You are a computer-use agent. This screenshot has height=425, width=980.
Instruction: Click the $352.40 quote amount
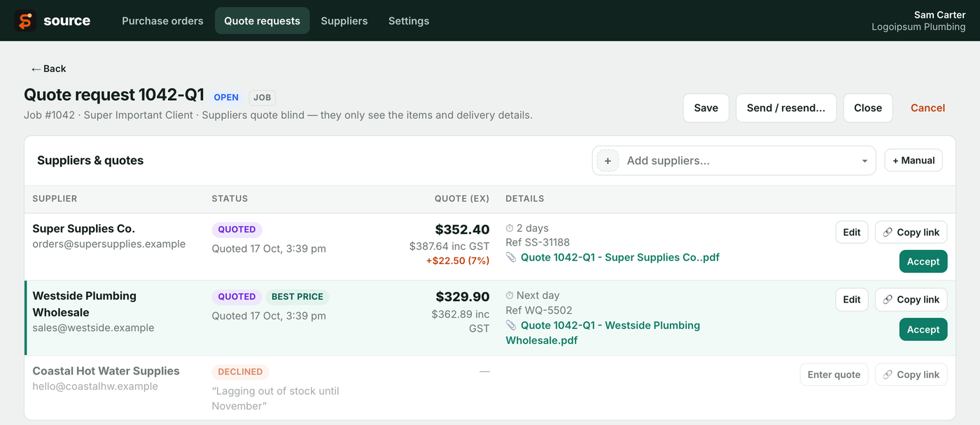462,230
